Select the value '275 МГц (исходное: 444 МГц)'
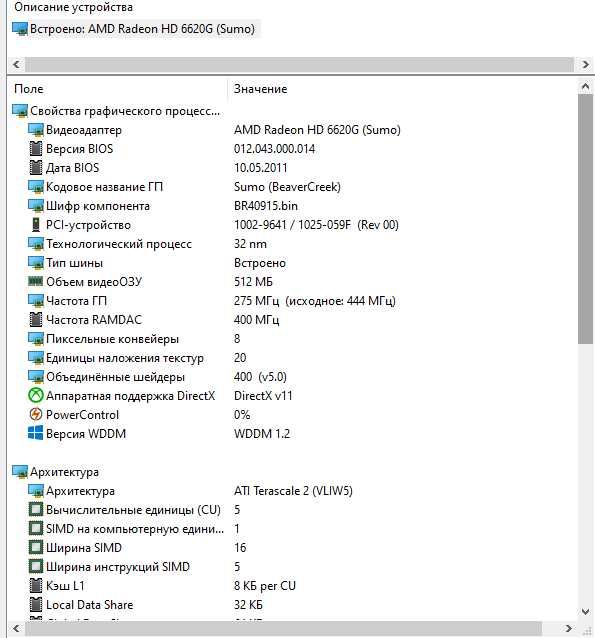595x638 pixels. (x=315, y=301)
